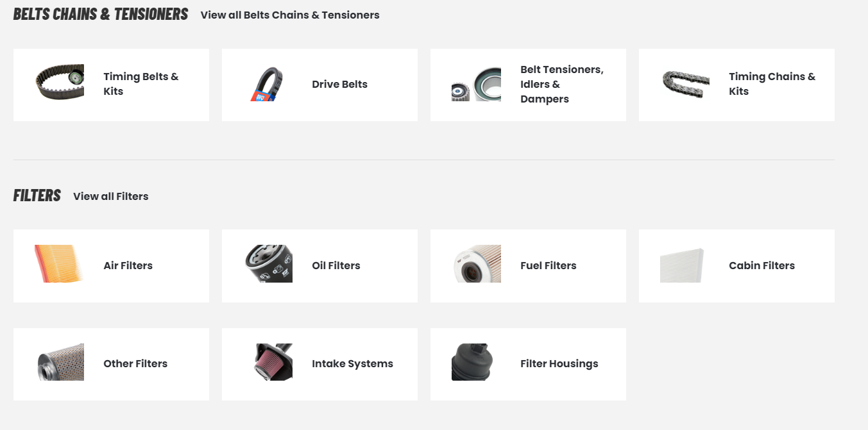Select Timing Belts & Kits category text
The height and width of the screenshot is (430, 868).
click(x=141, y=84)
